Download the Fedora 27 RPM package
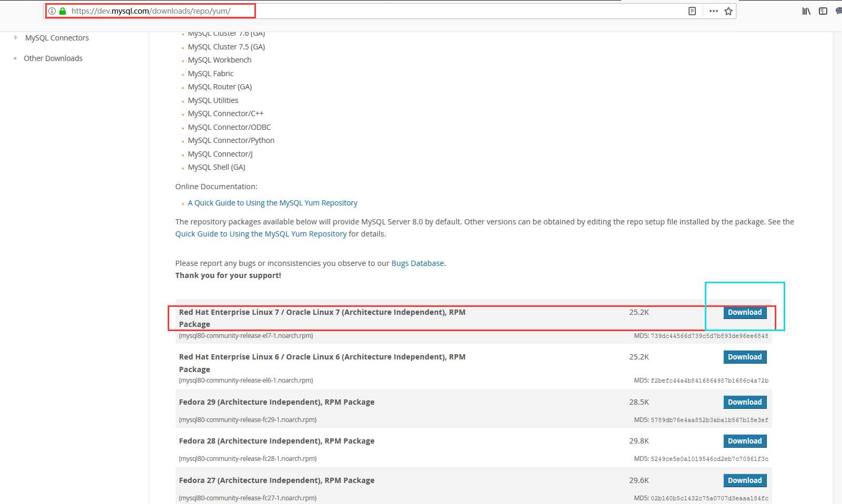 click(x=745, y=480)
